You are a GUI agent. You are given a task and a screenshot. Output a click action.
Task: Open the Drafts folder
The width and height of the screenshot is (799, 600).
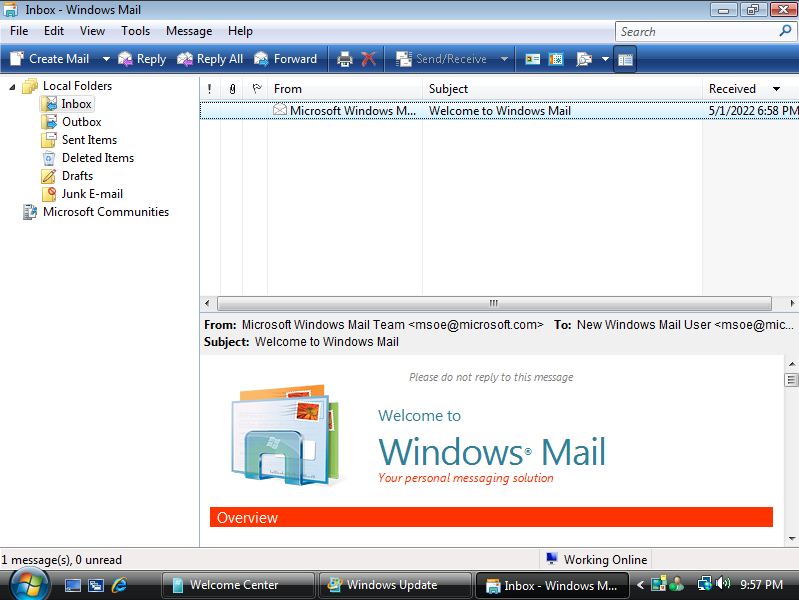click(x=77, y=176)
